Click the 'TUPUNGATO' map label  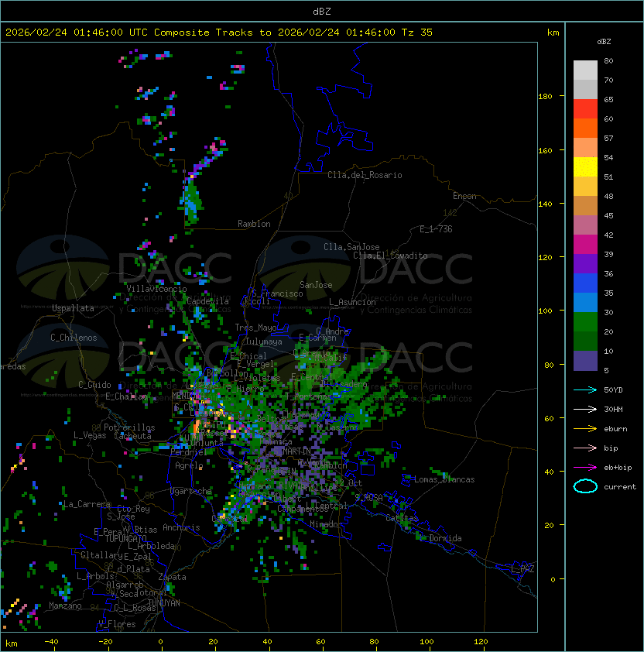125,538
